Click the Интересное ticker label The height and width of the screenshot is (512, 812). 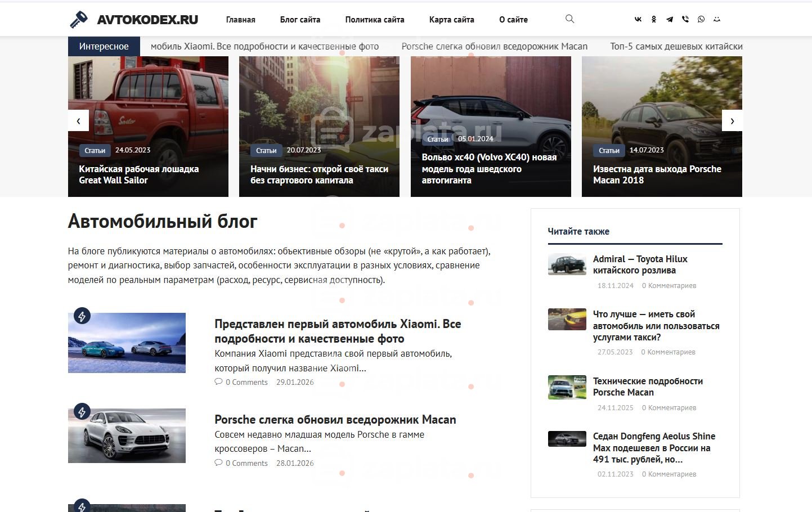[104, 46]
